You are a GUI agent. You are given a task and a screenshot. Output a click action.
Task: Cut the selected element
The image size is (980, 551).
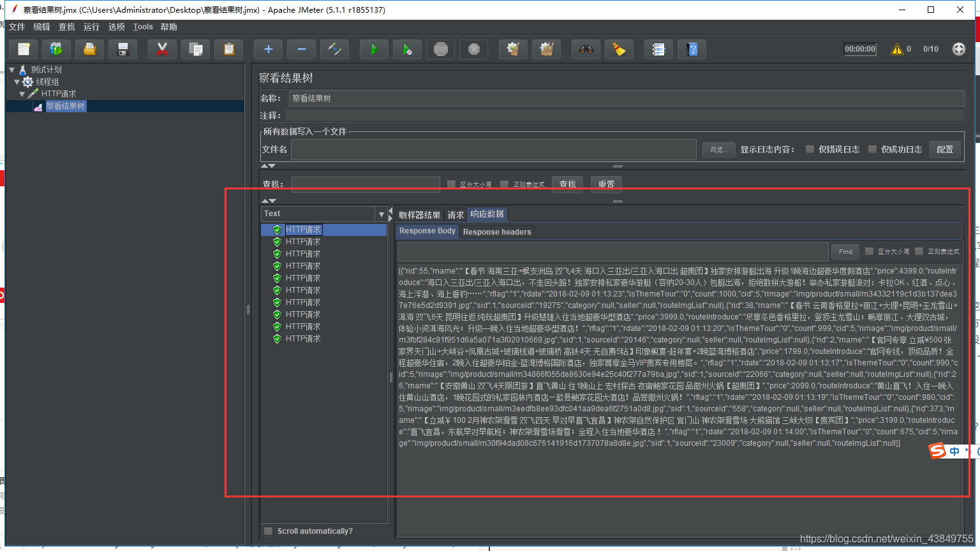(x=163, y=49)
